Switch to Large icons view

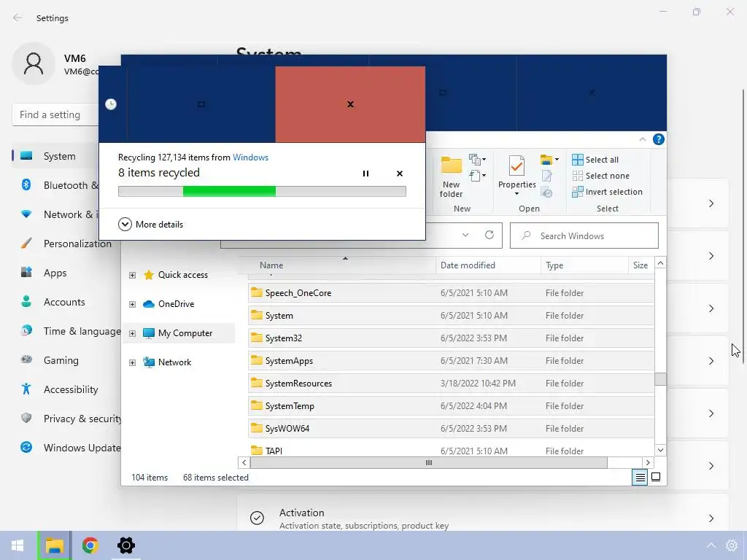point(656,477)
